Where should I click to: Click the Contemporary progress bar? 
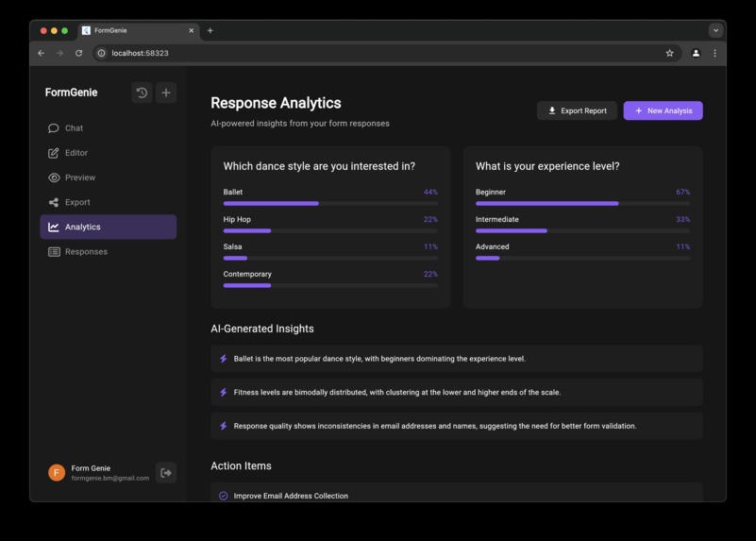click(x=330, y=285)
